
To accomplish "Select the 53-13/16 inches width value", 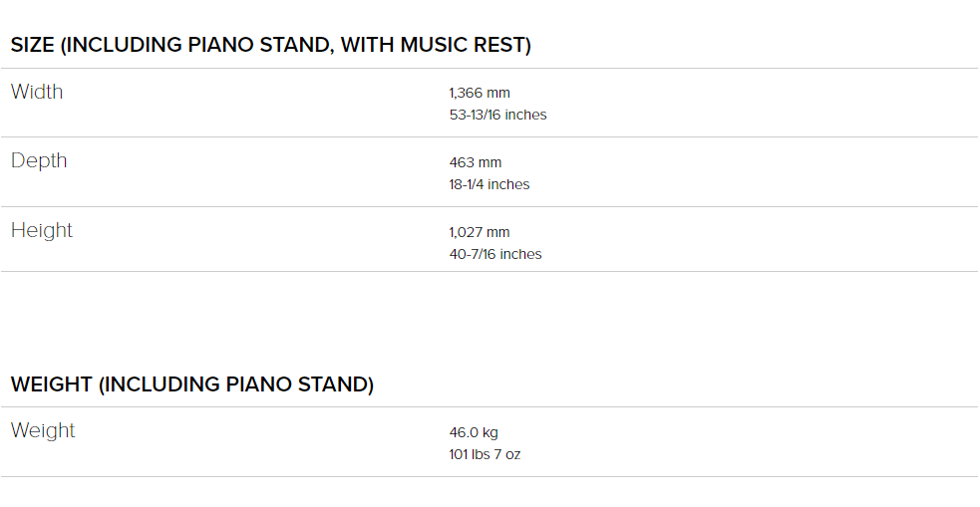I will (497, 115).
